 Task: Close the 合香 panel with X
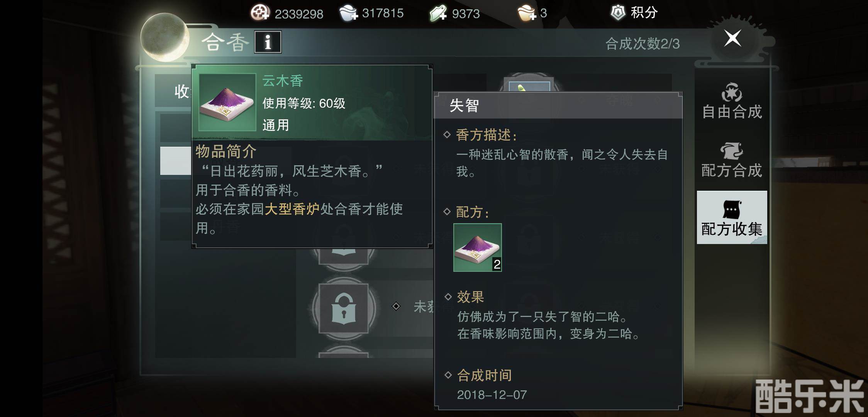(x=732, y=38)
